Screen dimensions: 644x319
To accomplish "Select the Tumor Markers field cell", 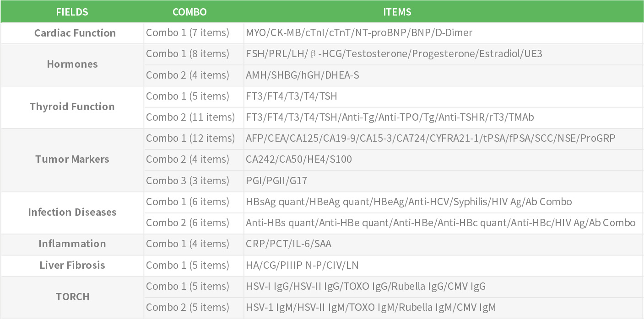I will pos(72,159).
